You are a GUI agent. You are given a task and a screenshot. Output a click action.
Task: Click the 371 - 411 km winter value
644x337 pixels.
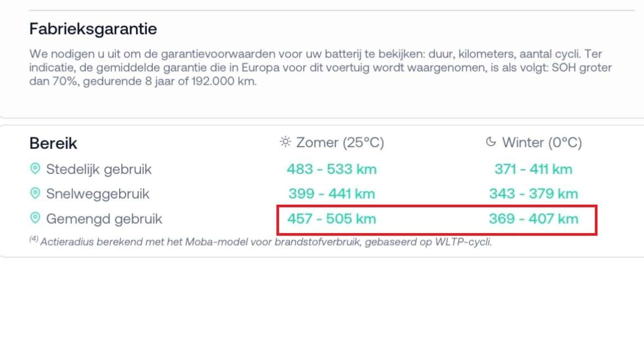[533, 169]
